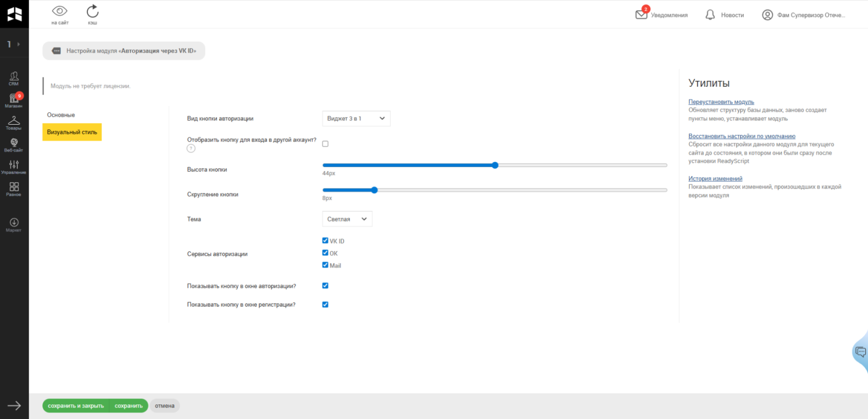The height and width of the screenshot is (419, 868).
Task: Click the Высота кнопки slider handle
Action: 495,165
